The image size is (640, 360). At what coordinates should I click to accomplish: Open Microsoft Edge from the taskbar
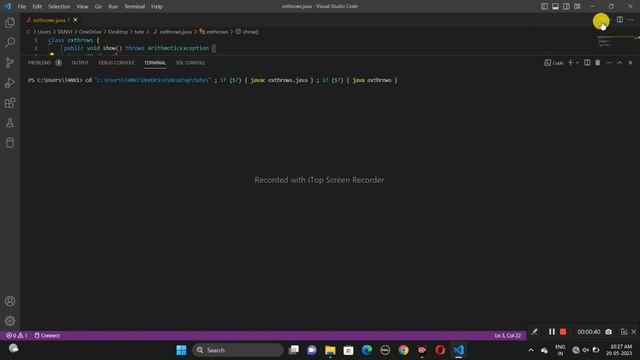click(x=367, y=350)
